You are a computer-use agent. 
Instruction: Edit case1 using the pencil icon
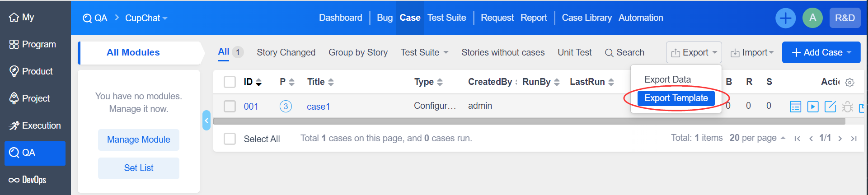click(830, 107)
